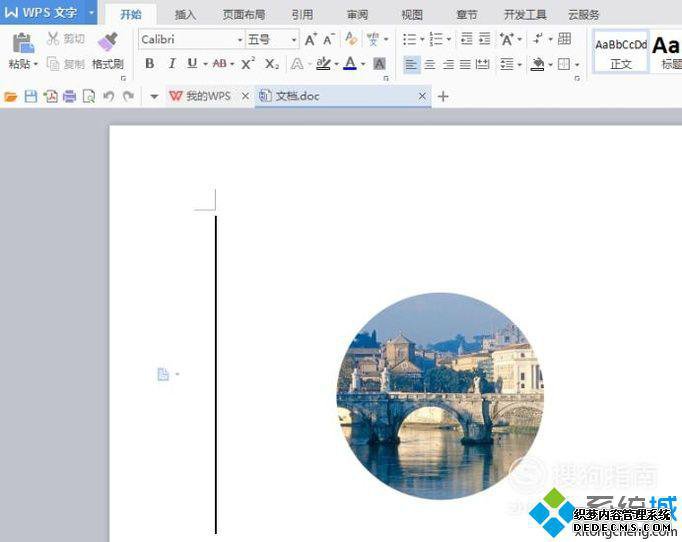Open the font size 五号 dropdown
This screenshot has height=542, width=682.
[294, 40]
